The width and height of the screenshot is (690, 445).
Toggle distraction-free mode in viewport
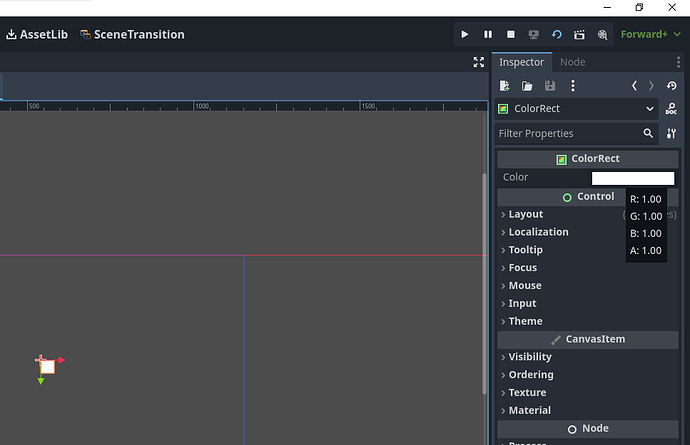click(x=478, y=62)
